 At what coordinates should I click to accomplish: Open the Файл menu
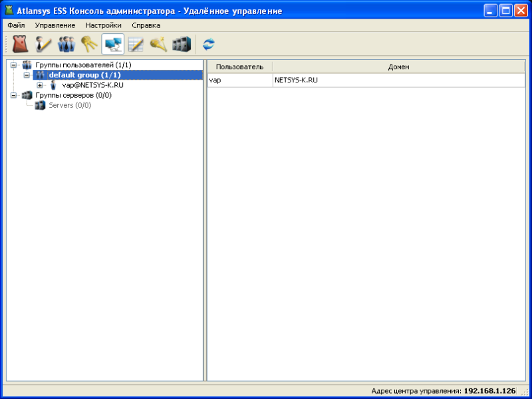[x=16, y=25]
